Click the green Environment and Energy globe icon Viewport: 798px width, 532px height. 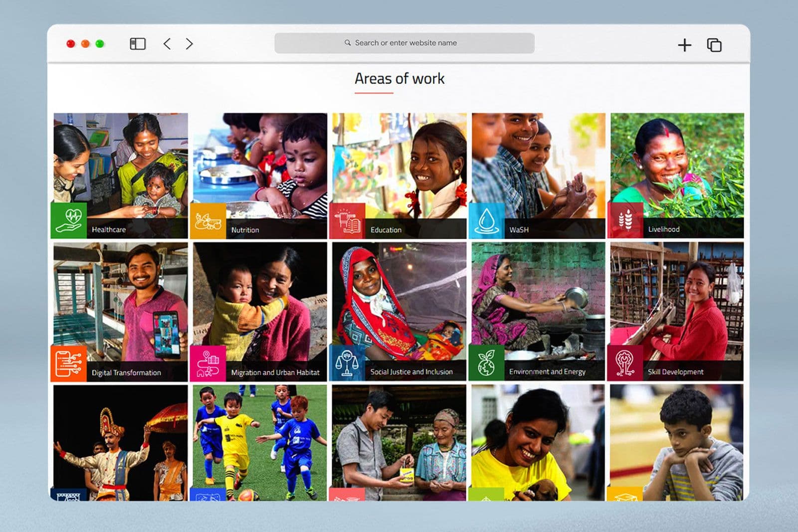point(486,363)
